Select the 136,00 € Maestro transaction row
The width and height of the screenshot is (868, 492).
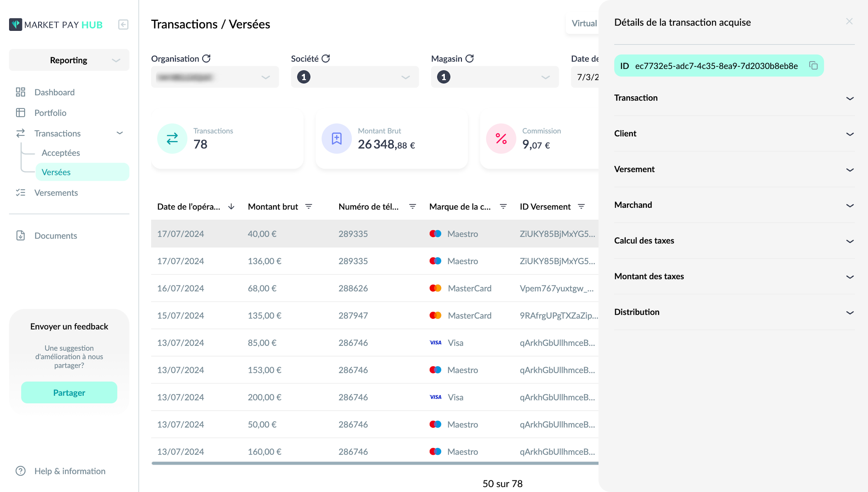click(x=374, y=261)
